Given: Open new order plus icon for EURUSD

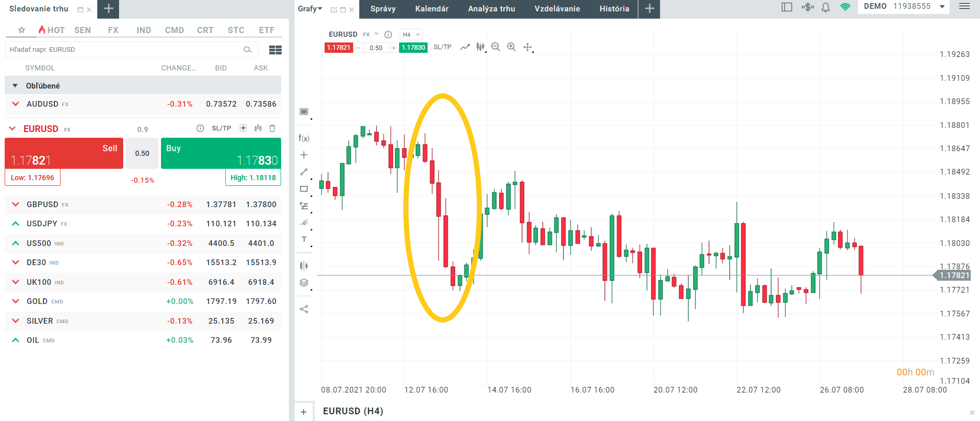Looking at the screenshot, I should [x=243, y=128].
